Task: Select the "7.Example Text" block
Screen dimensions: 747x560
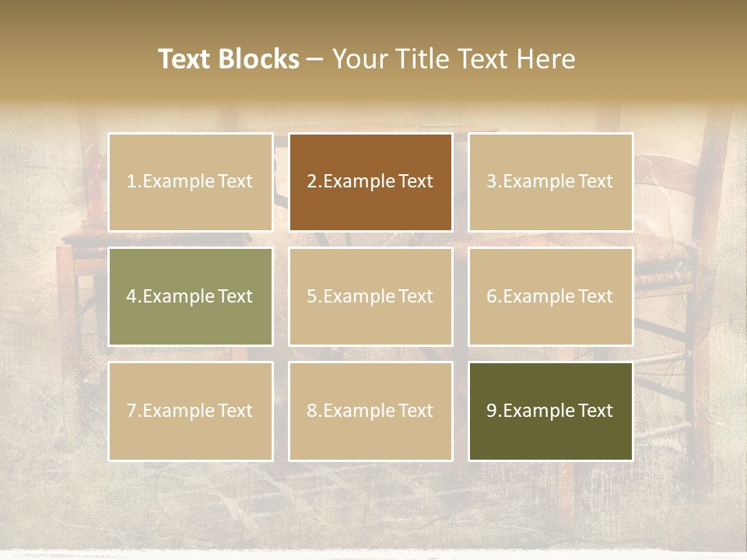Action: (x=191, y=411)
